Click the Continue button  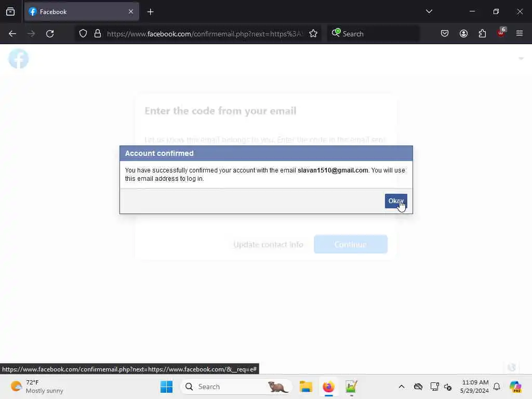[x=351, y=244]
